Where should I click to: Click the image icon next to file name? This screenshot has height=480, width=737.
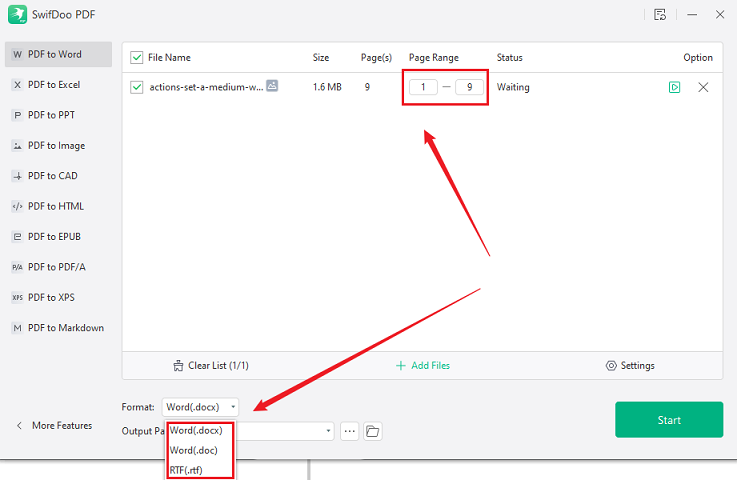tap(272, 86)
